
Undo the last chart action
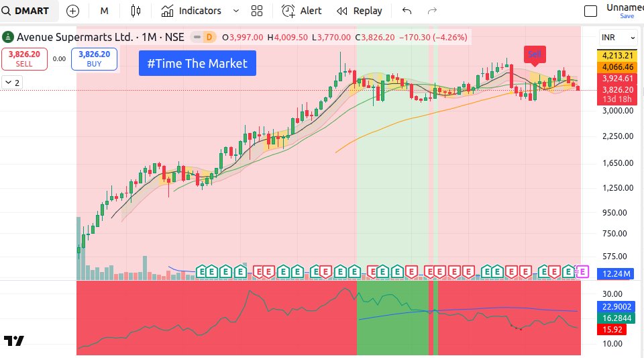point(407,11)
